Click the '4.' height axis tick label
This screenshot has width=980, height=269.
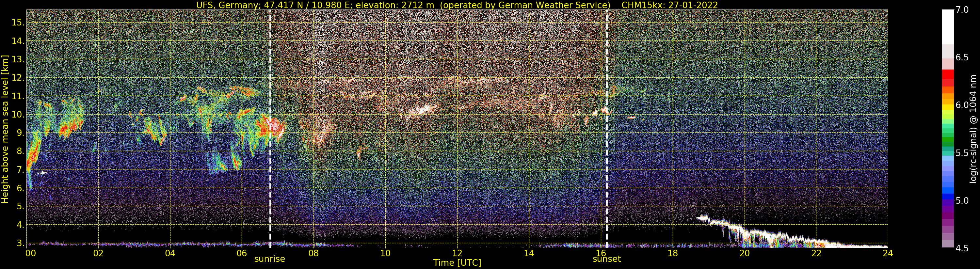(20, 225)
